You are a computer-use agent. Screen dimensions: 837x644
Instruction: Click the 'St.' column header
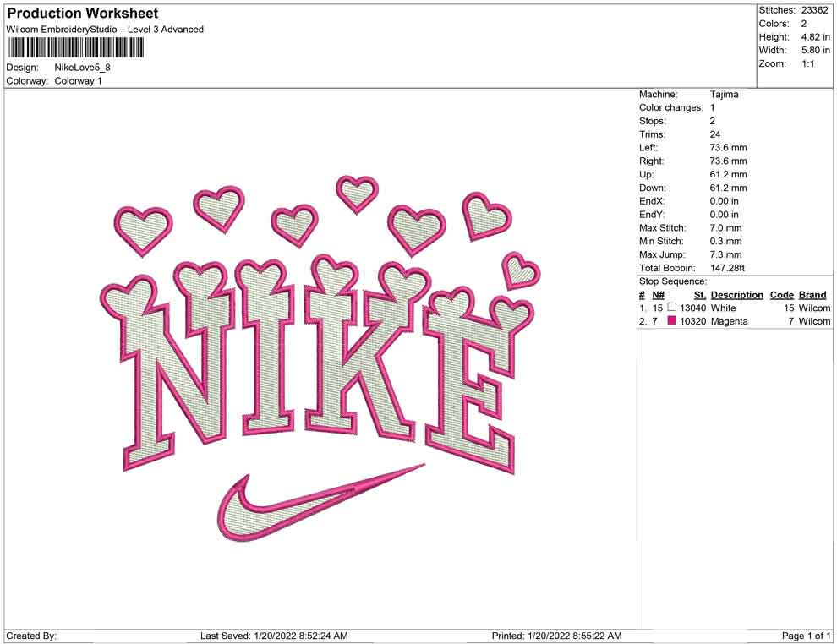click(x=700, y=294)
